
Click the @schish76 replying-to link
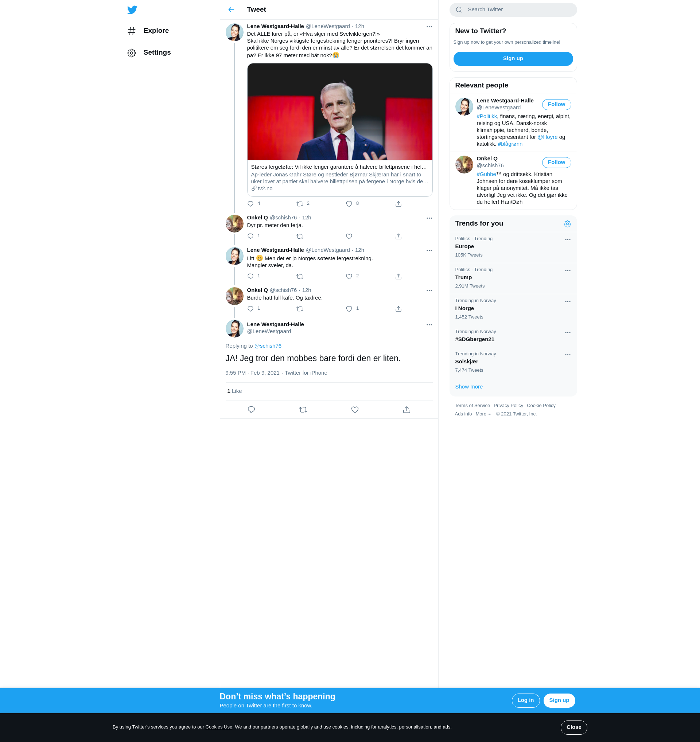pos(268,346)
